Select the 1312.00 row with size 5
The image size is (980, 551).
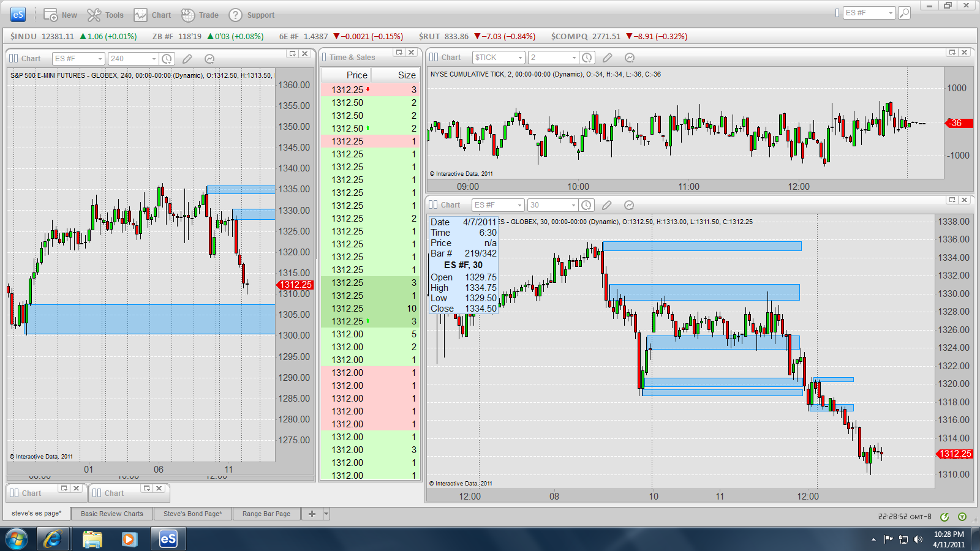pos(370,334)
